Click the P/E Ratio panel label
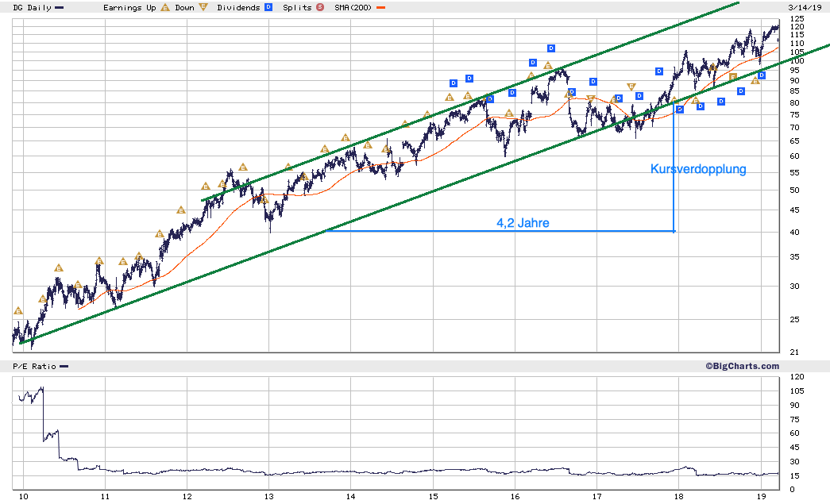Viewport: 830px width, 504px height. pos(34,367)
